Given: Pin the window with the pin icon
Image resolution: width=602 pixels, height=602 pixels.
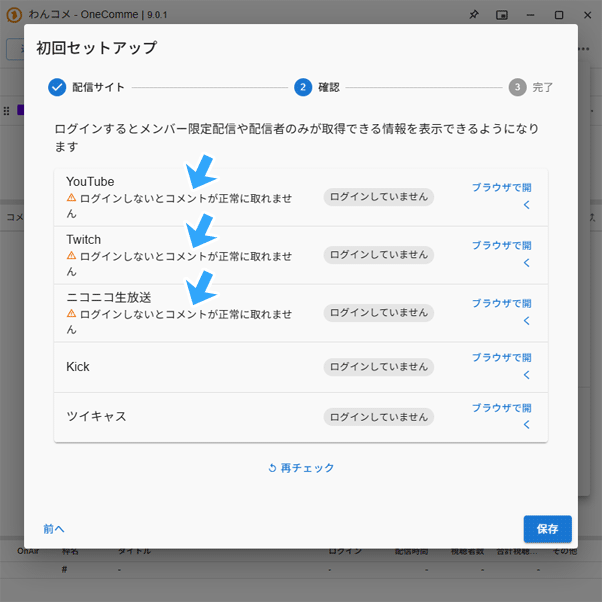Looking at the screenshot, I should pos(474,15).
